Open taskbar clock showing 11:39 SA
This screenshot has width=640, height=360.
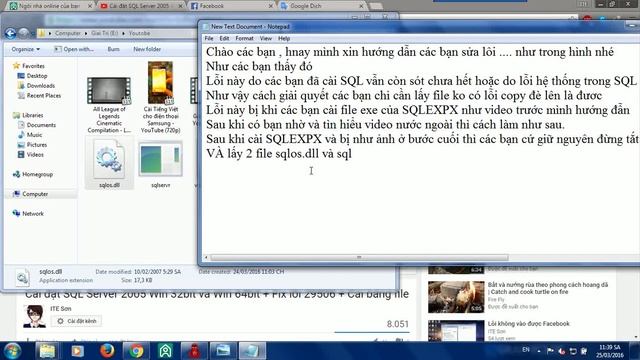tap(609, 351)
